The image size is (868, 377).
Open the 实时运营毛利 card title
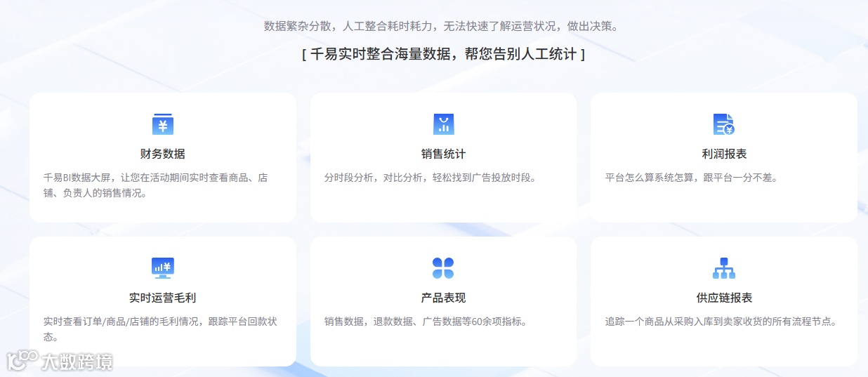pyautogui.click(x=162, y=298)
